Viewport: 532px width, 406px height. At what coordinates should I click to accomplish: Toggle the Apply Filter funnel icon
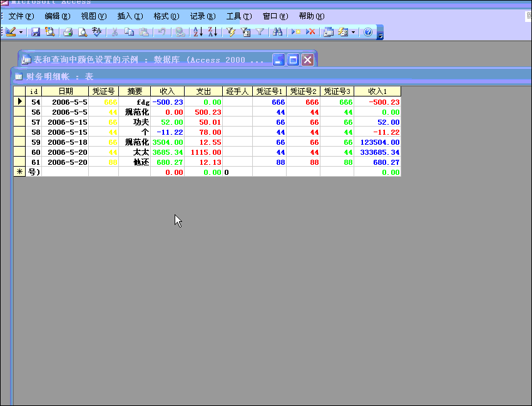tap(260, 32)
